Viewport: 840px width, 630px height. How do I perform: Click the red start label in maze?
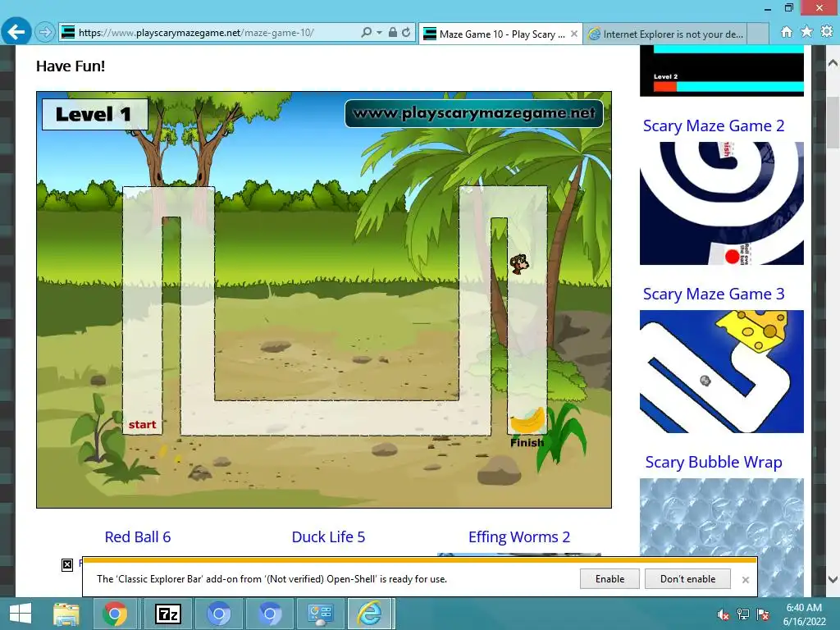(x=142, y=425)
